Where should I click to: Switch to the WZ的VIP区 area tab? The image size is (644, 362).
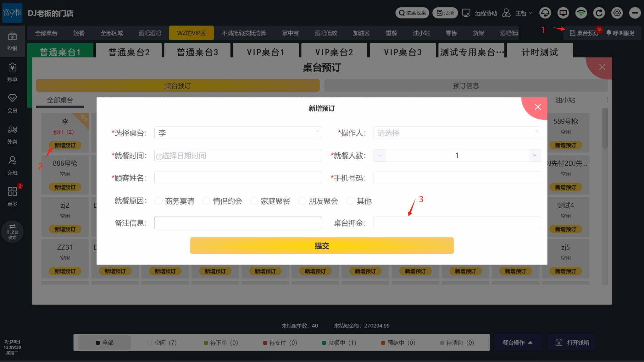point(191,33)
